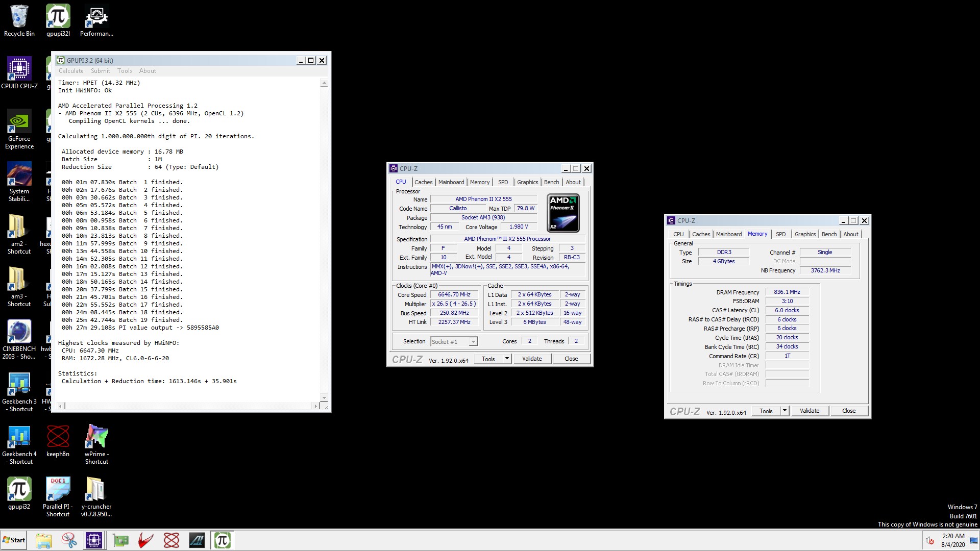This screenshot has height=551, width=980.
Task: Open the Performance test desktop shortcut
Action: (96, 21)
